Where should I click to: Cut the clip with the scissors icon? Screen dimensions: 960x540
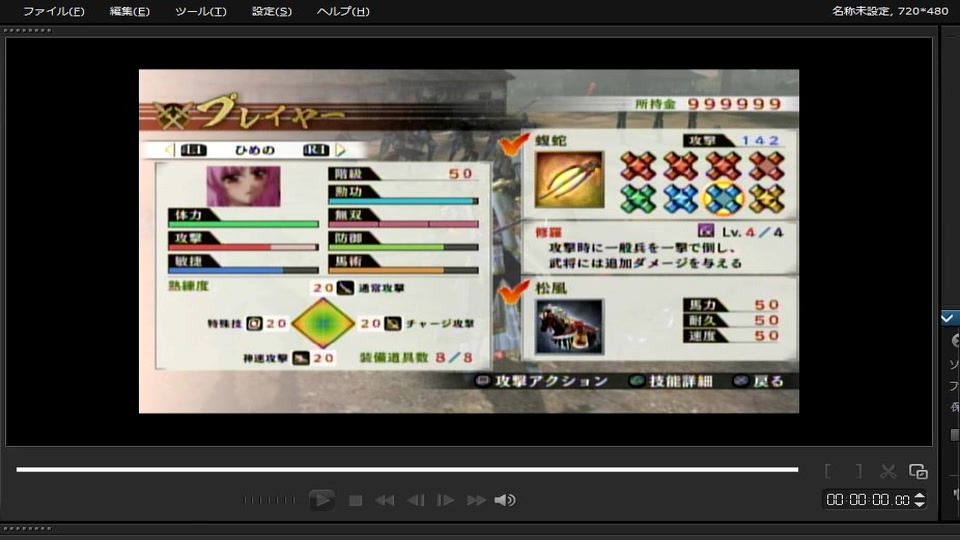coord(888,471)
